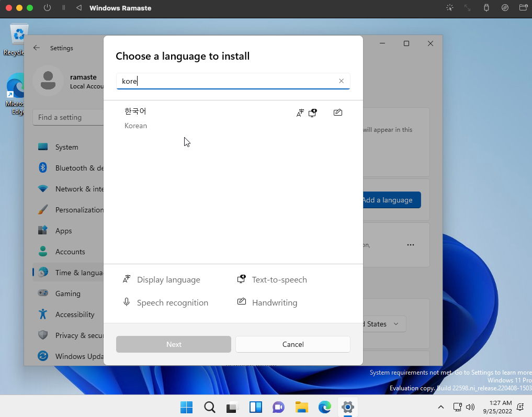This screenshot has height=417, width=532.
Task: Select the Korean language result
Action: pos(233,118)
